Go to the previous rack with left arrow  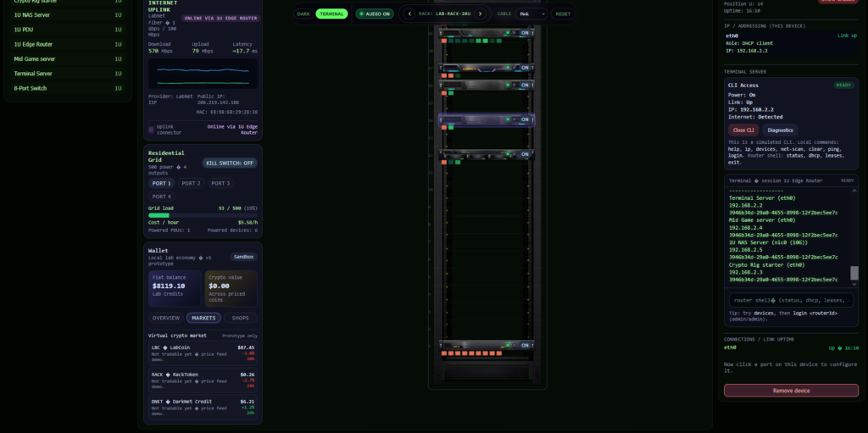point(409,14)
